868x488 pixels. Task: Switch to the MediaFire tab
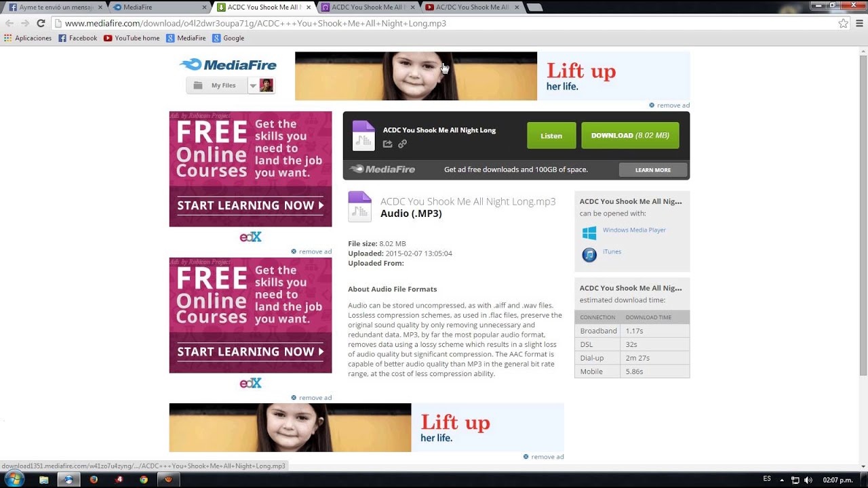click(160, 7)
